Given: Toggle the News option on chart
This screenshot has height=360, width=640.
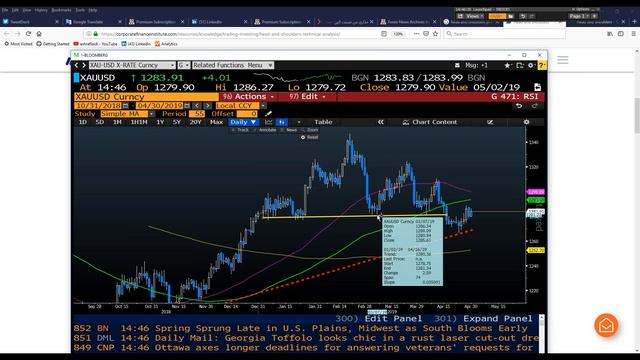Looking at the screenshot, I should [289, 130].
